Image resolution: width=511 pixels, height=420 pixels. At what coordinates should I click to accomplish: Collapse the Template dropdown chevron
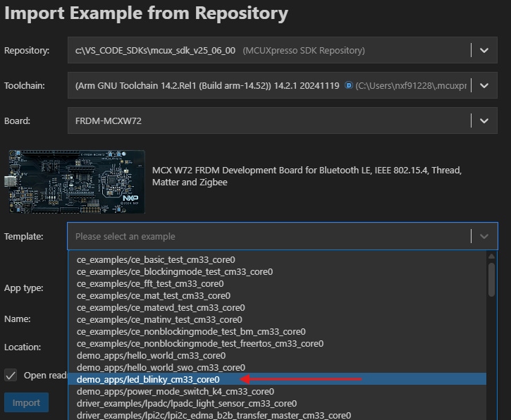[484, 236]
